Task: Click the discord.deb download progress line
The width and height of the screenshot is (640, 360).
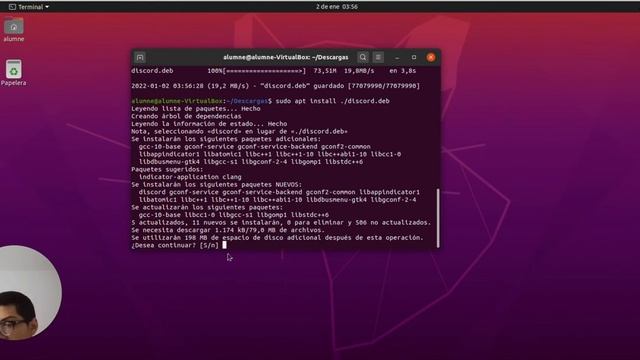Action: (273, 71)
